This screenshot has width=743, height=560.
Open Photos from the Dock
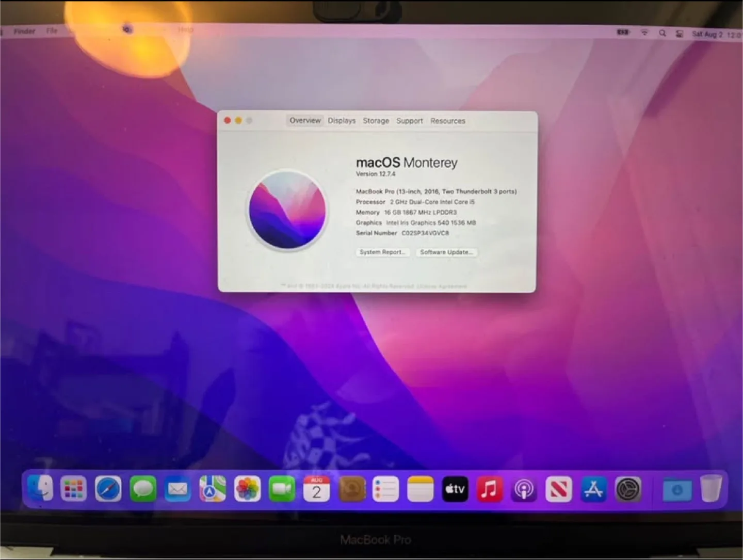(248, 489)
